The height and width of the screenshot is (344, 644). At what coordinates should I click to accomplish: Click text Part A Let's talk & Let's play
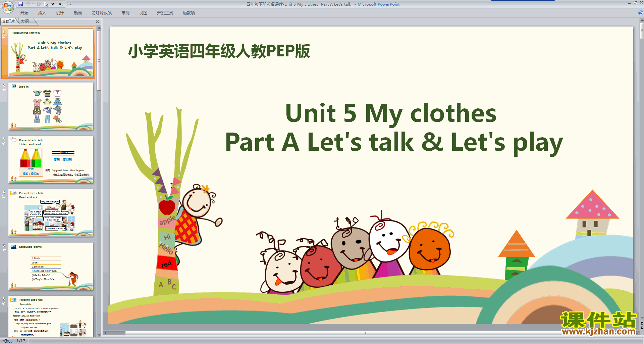[394, 142]
